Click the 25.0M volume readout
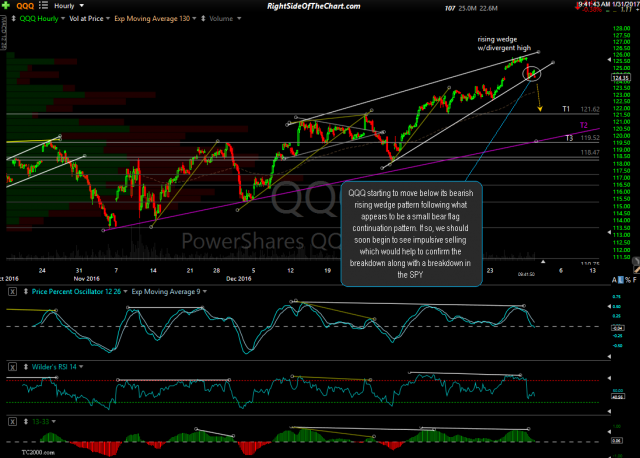This screenshot has height=458, width=640. pos(468,8)
